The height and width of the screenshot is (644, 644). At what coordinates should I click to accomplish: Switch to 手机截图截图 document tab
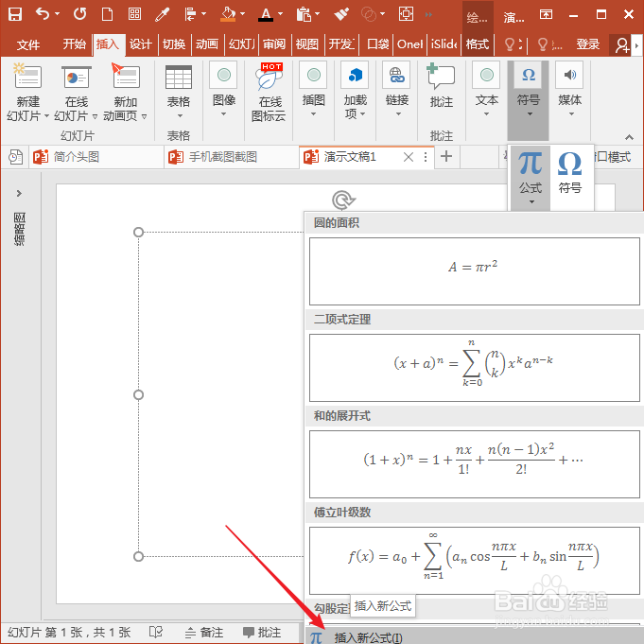click(x=232, y=157)
